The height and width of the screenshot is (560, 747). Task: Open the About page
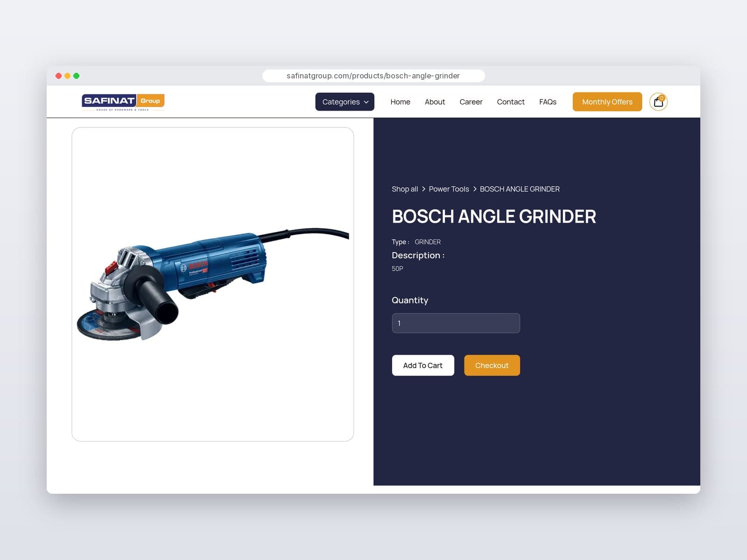click(x=435, y=102)
